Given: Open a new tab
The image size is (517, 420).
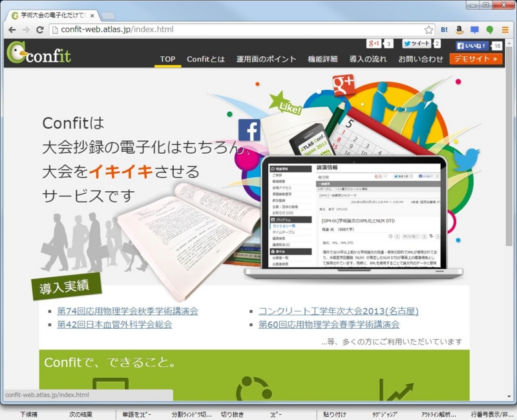Looking at the screenshot, I should tap(108, 16).
